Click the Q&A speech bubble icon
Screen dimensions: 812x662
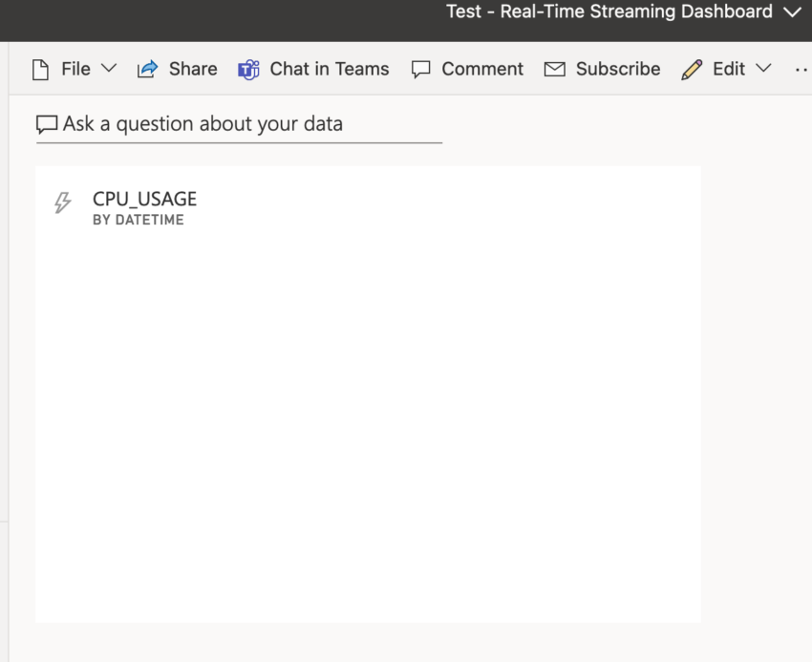[46, 123]
